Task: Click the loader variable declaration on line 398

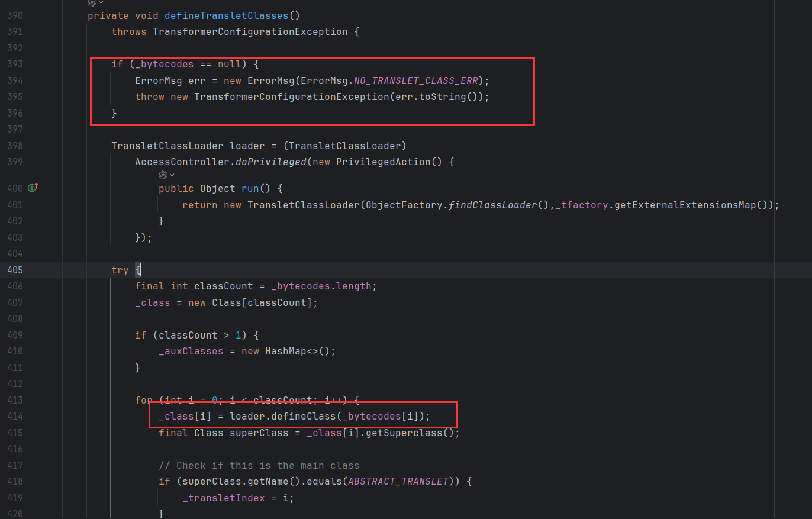Action: pos(247,146)
